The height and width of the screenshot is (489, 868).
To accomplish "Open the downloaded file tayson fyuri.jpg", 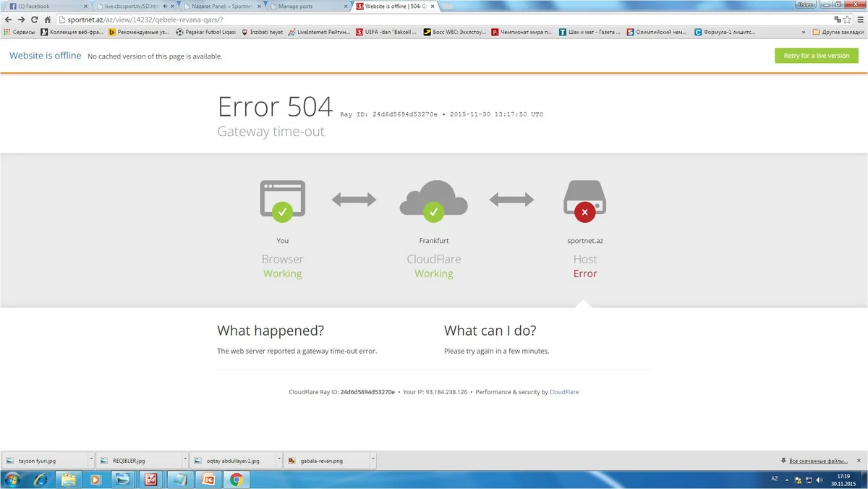I will coord(45,460).
